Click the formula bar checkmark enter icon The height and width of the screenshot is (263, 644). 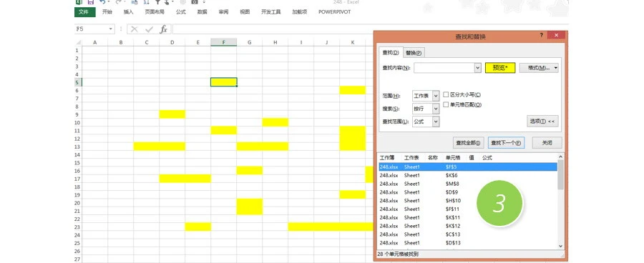149,29
